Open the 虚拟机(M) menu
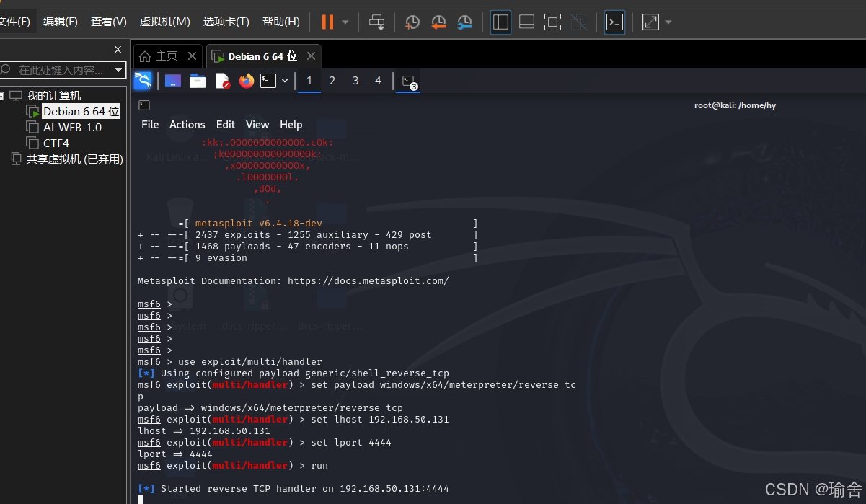This screenshot has width=866, height=504. tap(164, 22)
